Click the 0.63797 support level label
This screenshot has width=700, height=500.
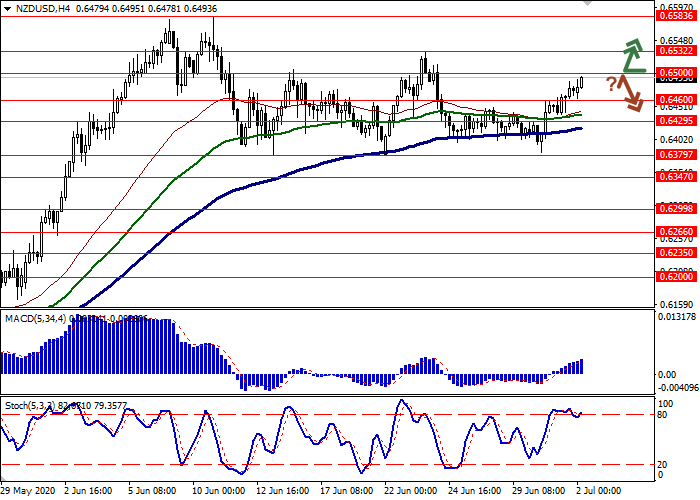674,155
